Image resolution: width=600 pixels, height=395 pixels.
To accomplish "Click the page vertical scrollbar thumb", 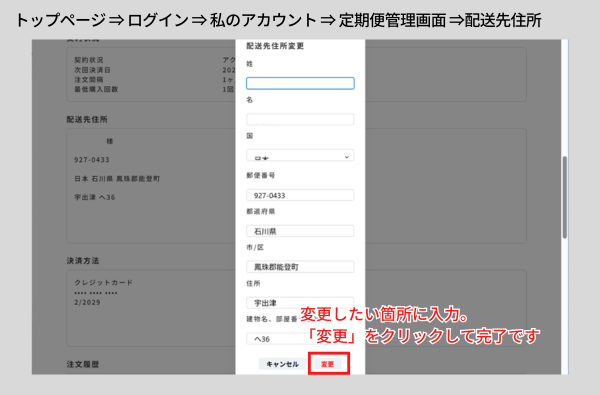I will pos(565,198).
